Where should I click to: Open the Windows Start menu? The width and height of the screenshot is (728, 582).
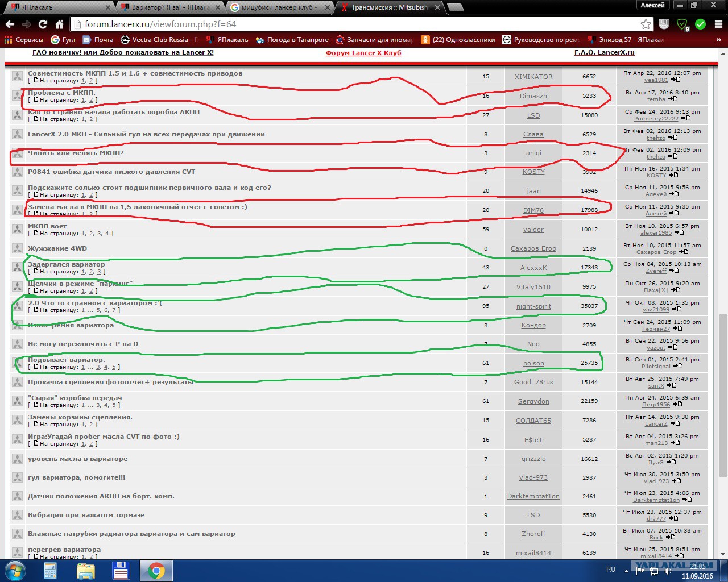(15, 571)
